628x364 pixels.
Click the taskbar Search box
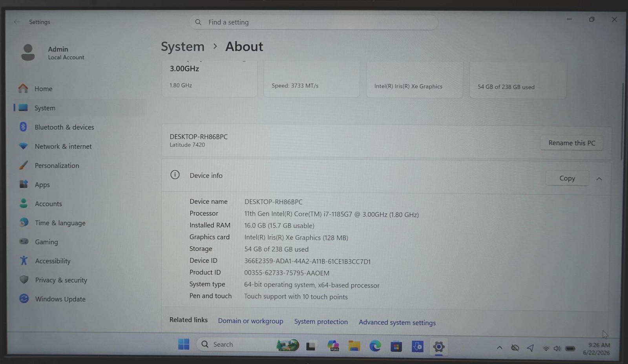247,344
